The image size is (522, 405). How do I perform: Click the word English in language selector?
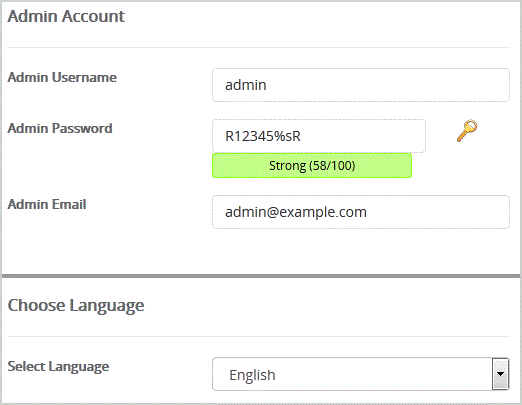pos(252,375)
